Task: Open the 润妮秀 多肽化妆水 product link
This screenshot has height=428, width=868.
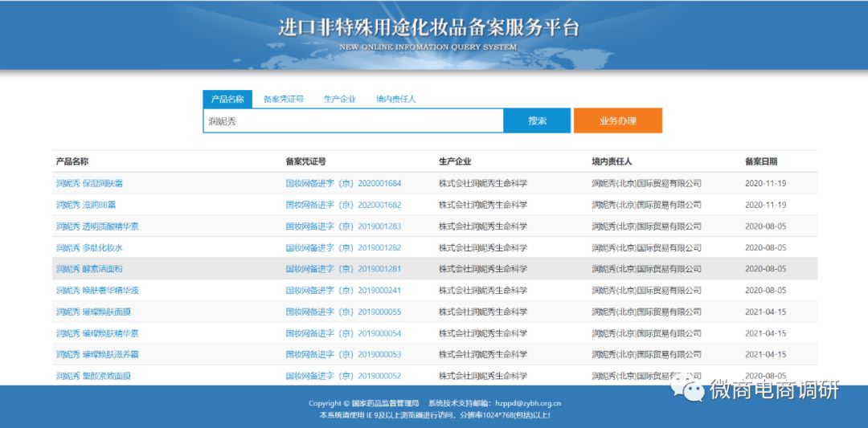Action: click(x=89, y=248)
